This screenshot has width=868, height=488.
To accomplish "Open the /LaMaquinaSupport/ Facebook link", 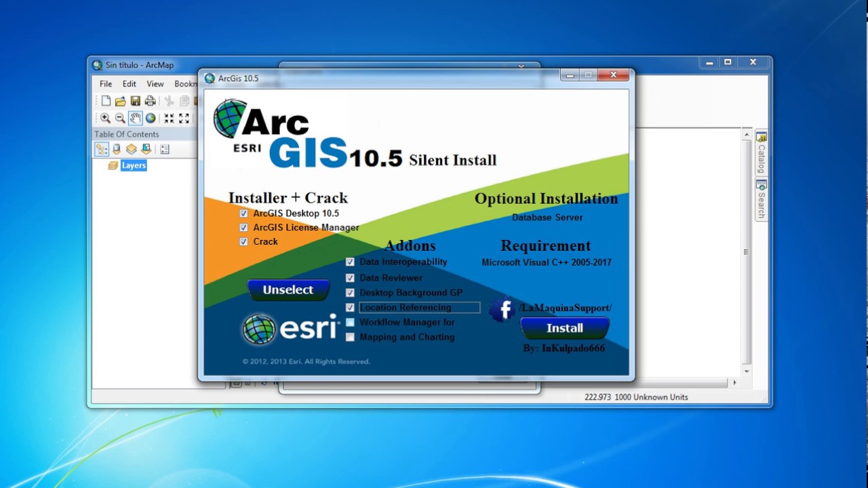I will tap(566, 308).
